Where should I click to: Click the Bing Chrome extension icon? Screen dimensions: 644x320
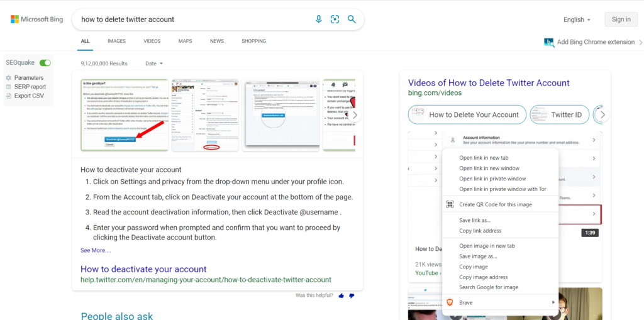549,42
